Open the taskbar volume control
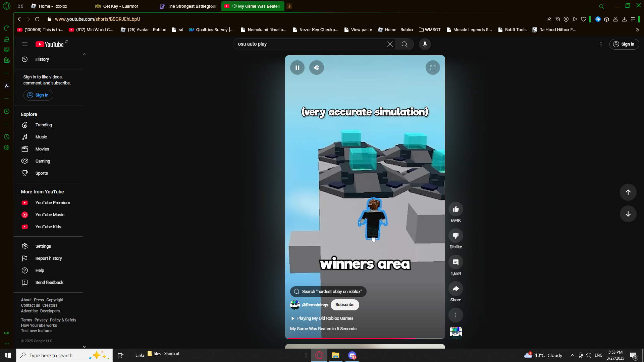 [x=589, y=355]
